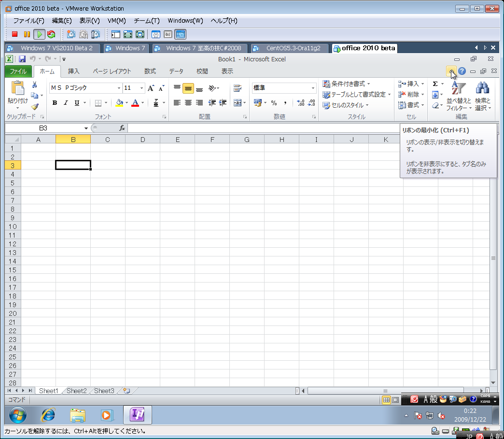Viewport: 504px width, 439px height.
Task: Open the 挿入 ribbon tab
Action: coord(74,71)
